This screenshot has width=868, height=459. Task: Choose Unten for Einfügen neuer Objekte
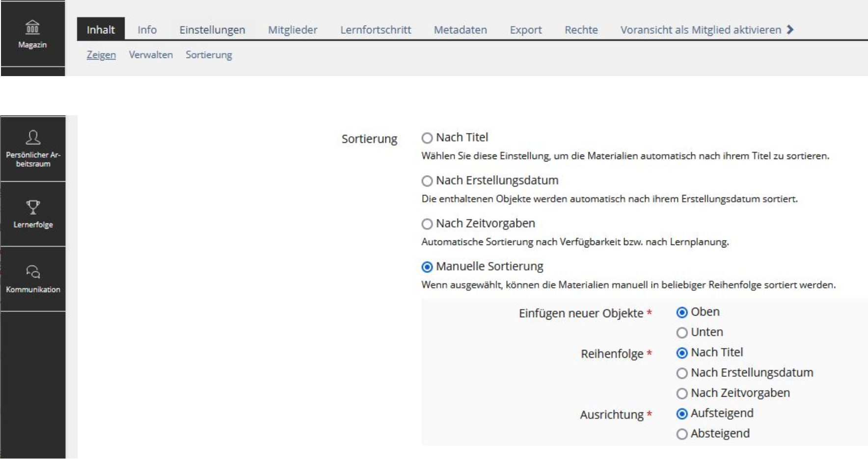tap(682, 333)
